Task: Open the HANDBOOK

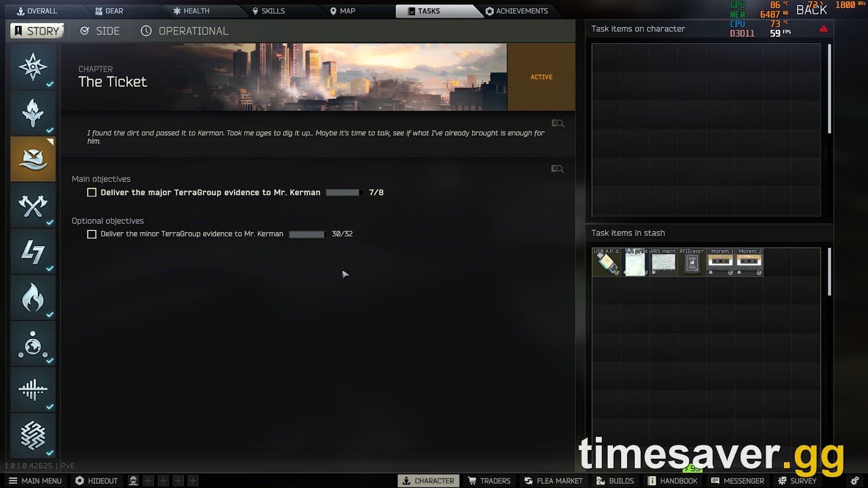Action: (x=673, y=481)
